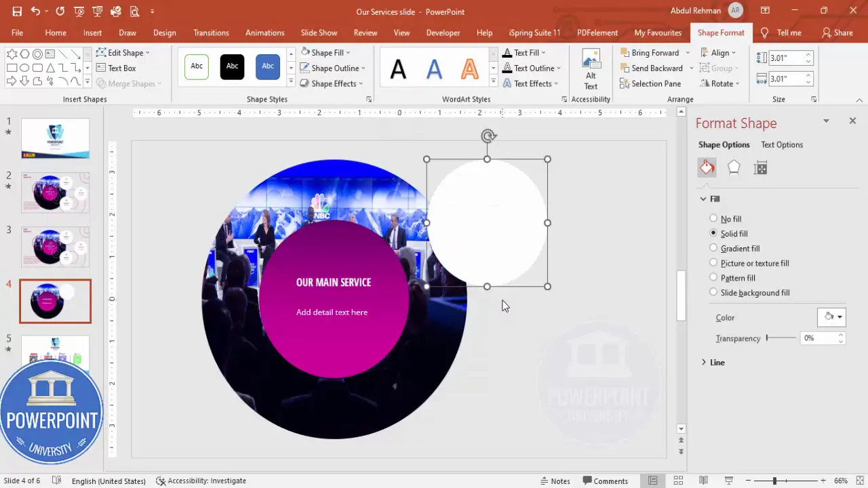The width and height of the screenshot is (868, 488).
Task: Open the Shape Effects dropdown
Action: 332,84
